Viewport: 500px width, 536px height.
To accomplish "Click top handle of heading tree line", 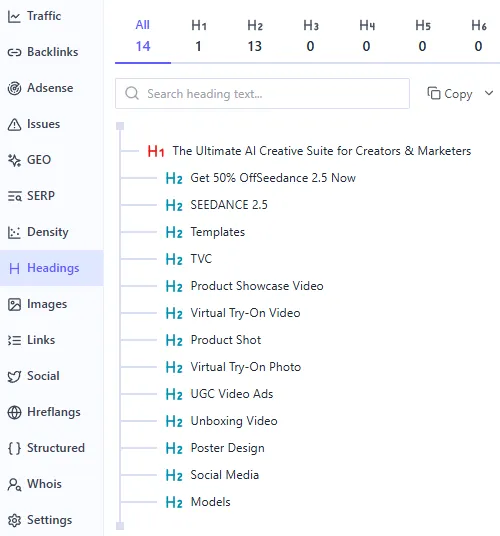I will (120, 126).
